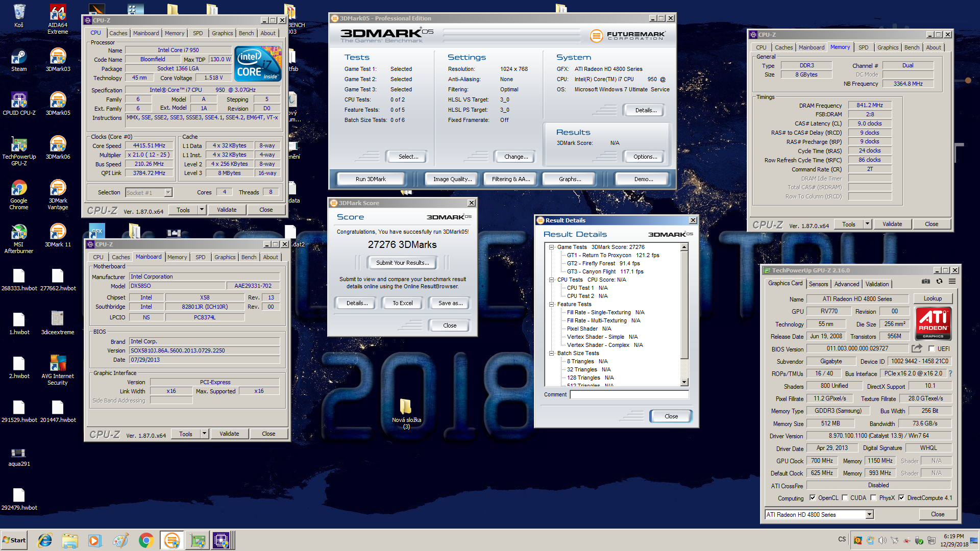Viewport: 980px width, 551px height.
Task: Collapse the Game Tests tree node
Action: click(x=551, y=247)
